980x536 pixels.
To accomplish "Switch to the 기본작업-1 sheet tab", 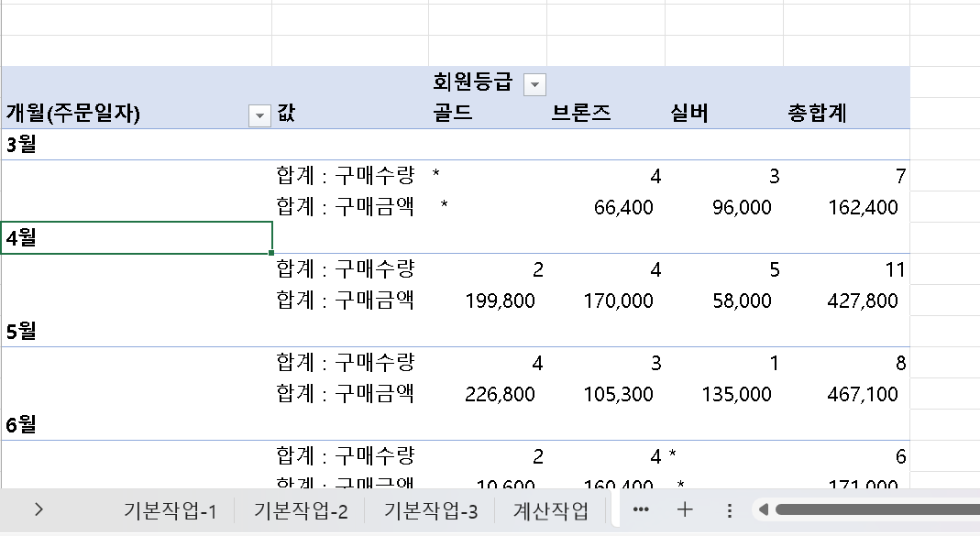I will pyautogui.click(x=170, y=511).
